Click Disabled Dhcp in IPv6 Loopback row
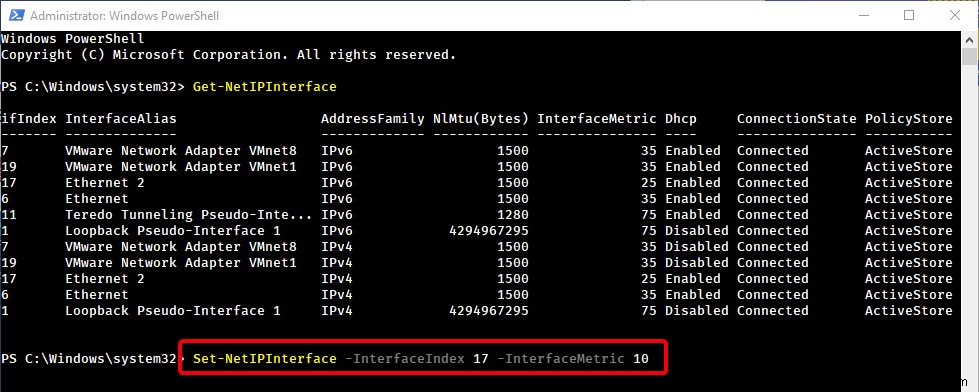This screenshot has height=392, width=979. [697, 231]
